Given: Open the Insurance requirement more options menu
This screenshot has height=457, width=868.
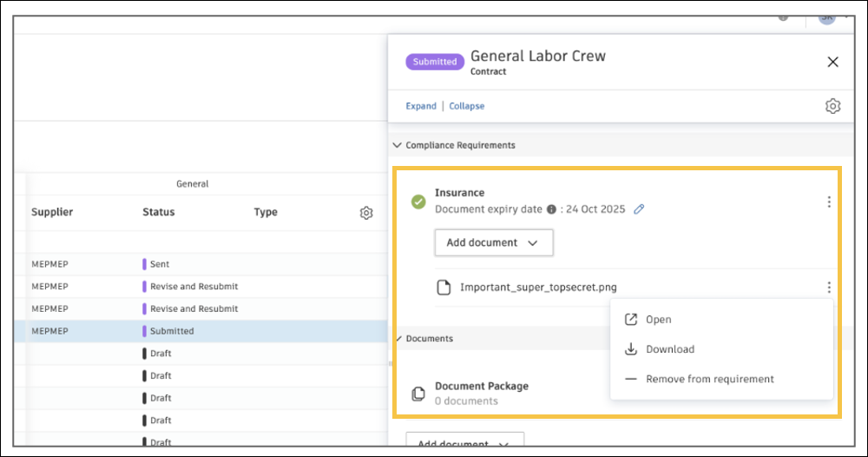Looking at the screenshot, I should click(x=829, y=202).
